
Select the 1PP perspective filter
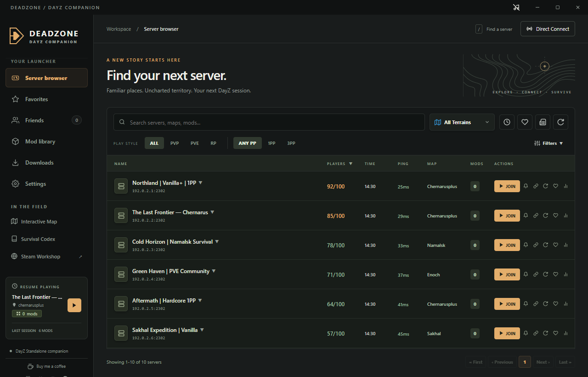pyautogui.click(x=272, y=143)
